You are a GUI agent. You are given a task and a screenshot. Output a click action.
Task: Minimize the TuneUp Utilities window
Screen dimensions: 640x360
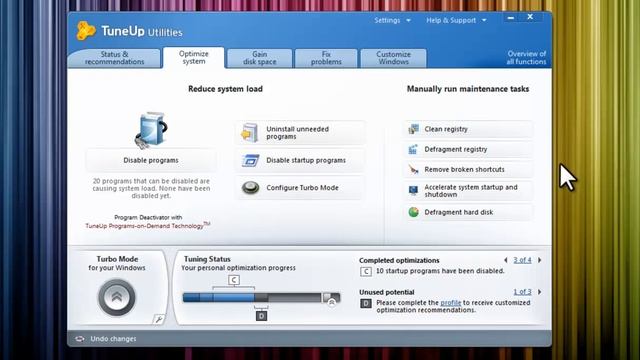pos(511,18)
